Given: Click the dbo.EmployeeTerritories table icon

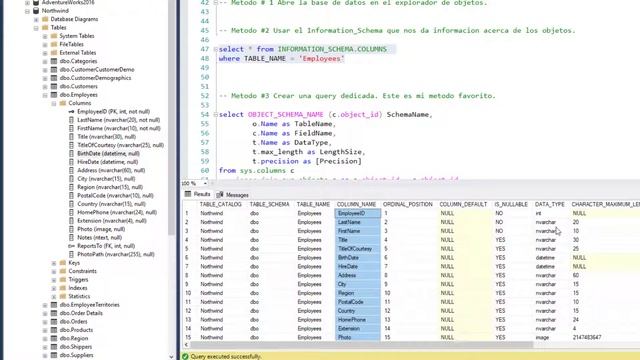Looking at the screenshot, I should (54, 305).
